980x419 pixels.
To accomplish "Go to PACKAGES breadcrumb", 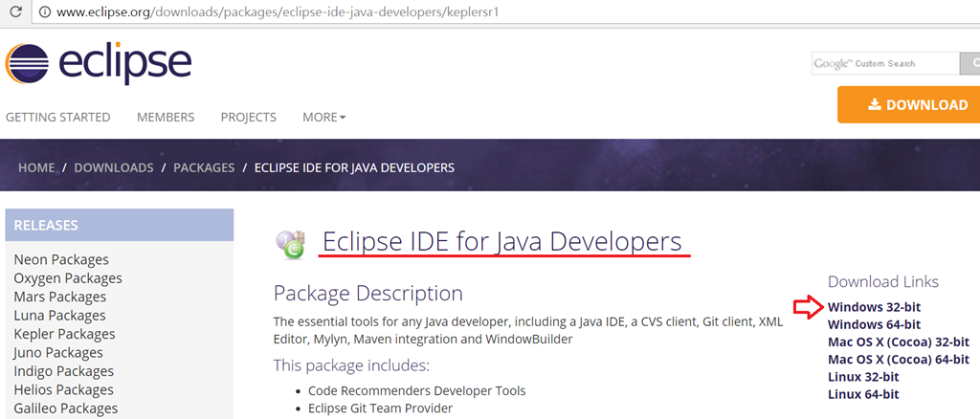I will [204, 168].
